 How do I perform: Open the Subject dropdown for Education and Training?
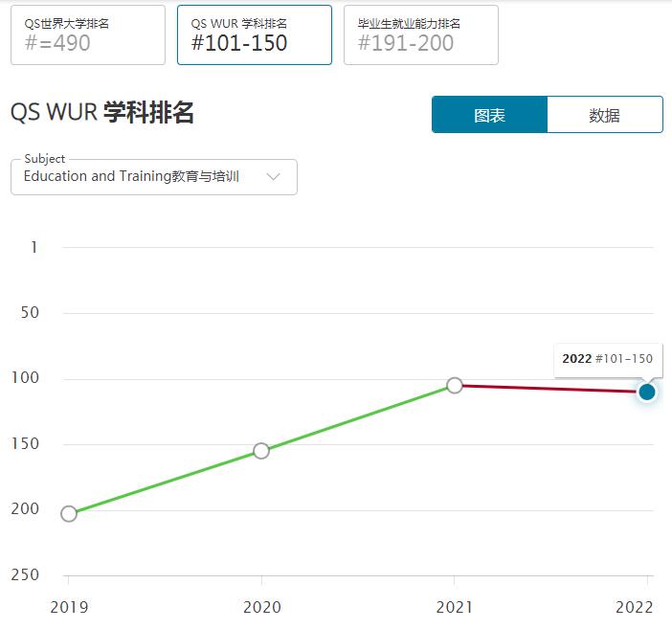[x=153, y=177]
